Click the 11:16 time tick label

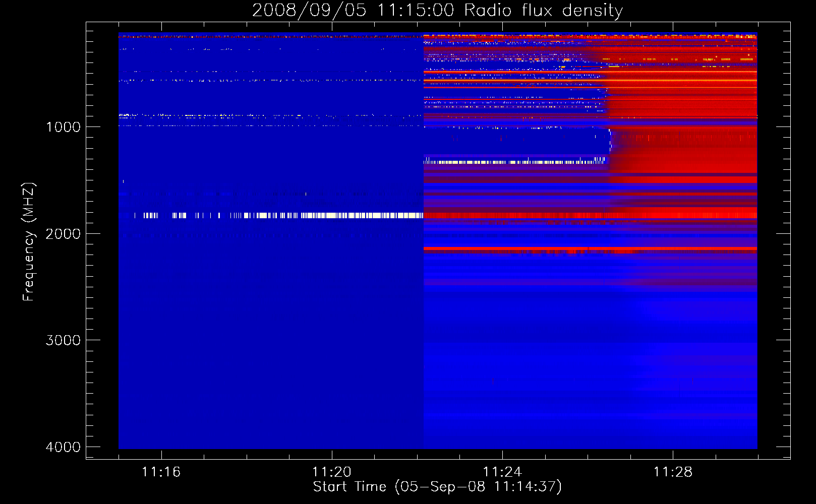click(x=161, y=472)
